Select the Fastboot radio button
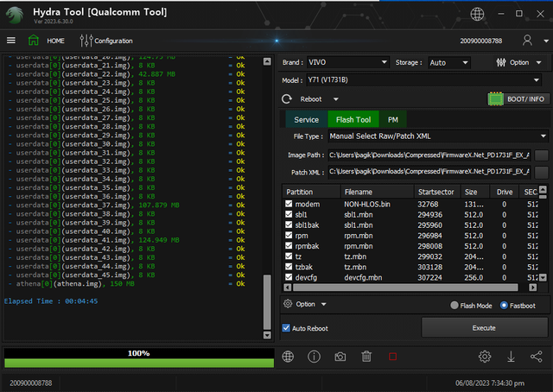The image size is (553, 392). click(x=504, y=306)
